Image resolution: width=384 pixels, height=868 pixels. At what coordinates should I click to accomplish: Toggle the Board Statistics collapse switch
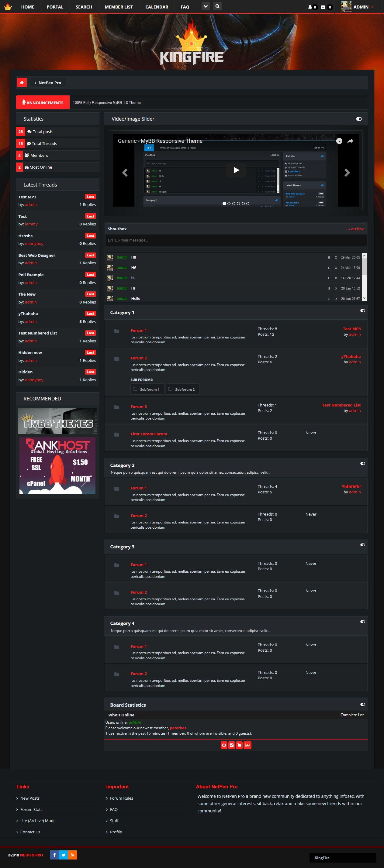point(362,704)
